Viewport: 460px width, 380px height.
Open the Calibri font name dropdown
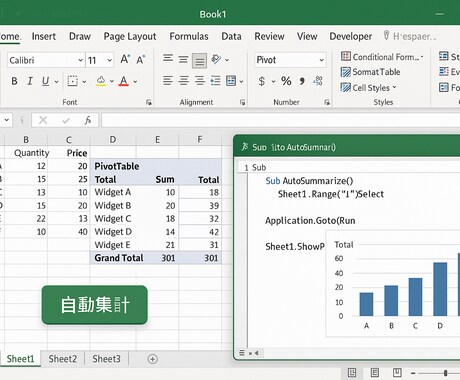[x=80, y=60]
